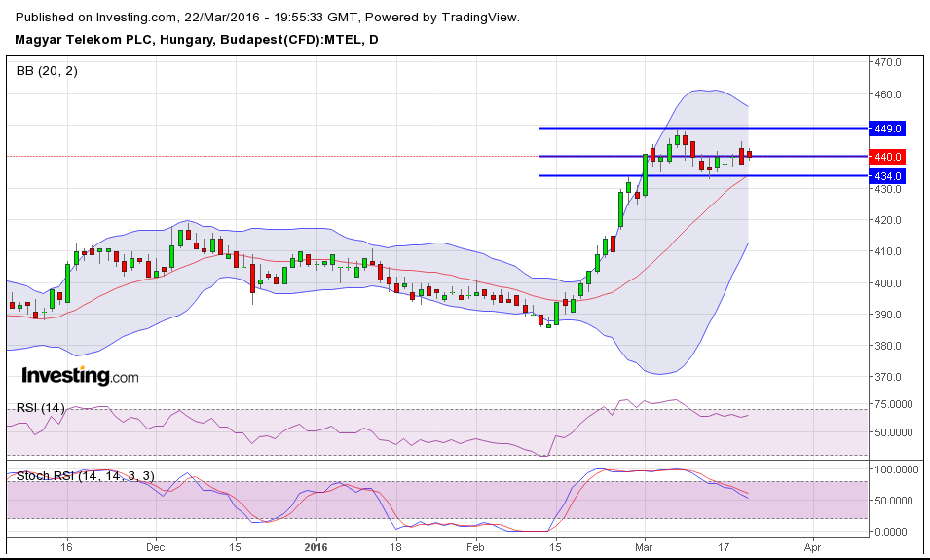Click the red 440.0 current price tag

coord(888,156)
